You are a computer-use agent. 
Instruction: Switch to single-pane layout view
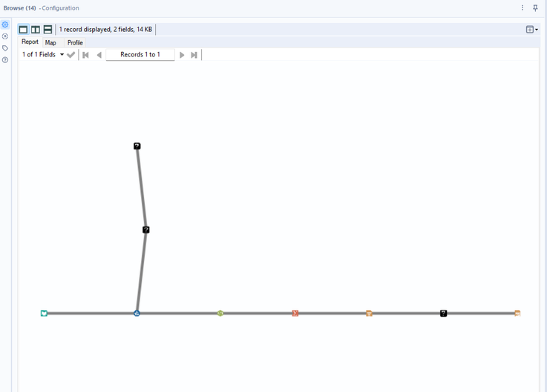tap(23, 29)
